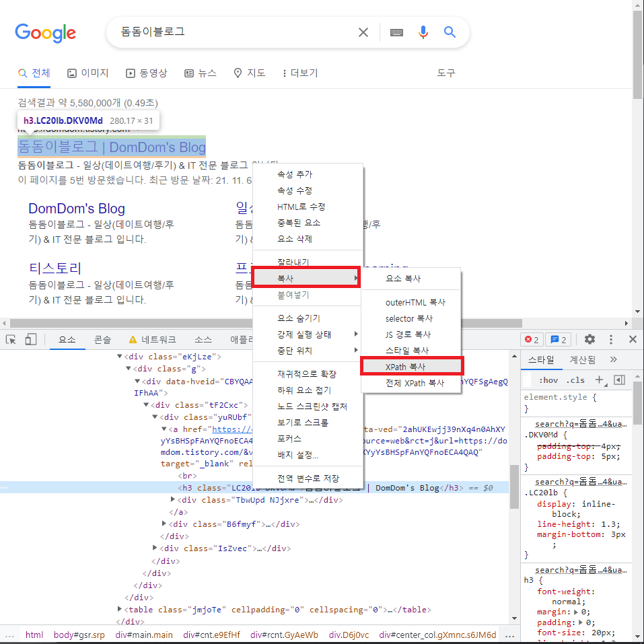Expand the div class IsZvec node
Screen dimensions: 644x644
[155, 548]
